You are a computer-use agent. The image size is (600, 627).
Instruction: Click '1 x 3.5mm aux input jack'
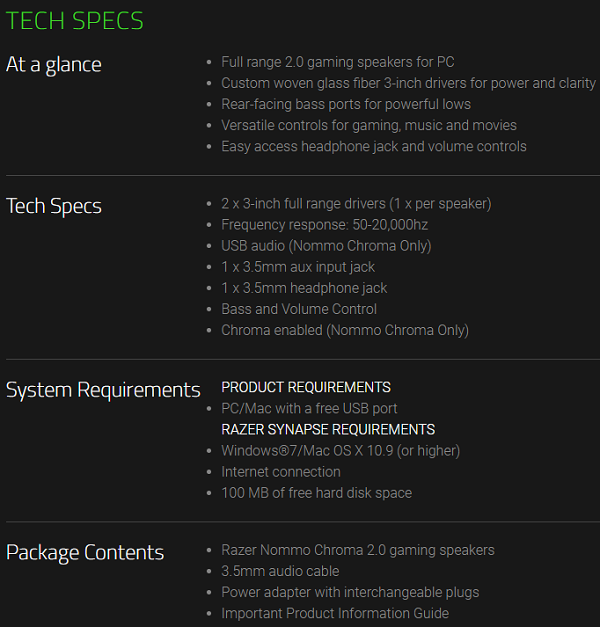tap(298, 267)
